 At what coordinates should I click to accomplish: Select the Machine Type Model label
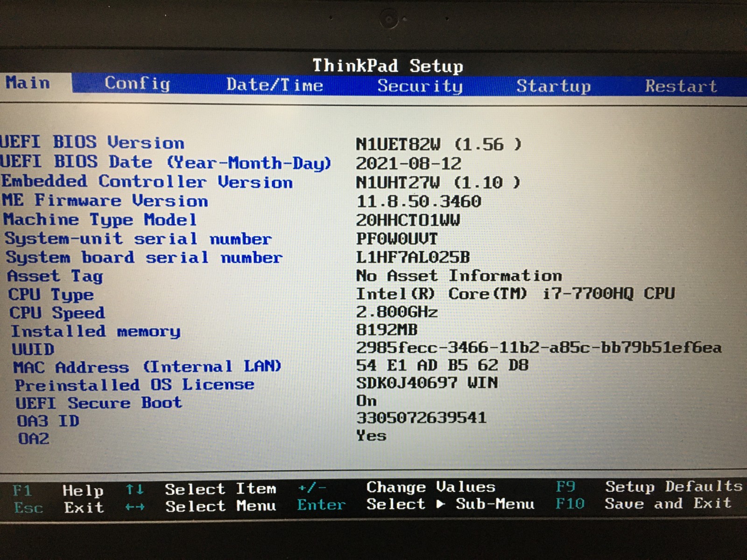(x=100, y=219)
